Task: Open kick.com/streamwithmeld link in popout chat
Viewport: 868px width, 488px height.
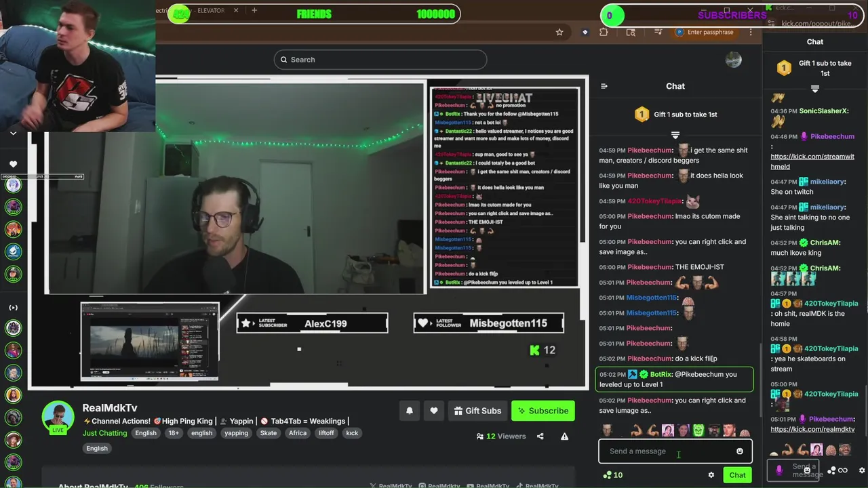Action: tap(812, 161)
